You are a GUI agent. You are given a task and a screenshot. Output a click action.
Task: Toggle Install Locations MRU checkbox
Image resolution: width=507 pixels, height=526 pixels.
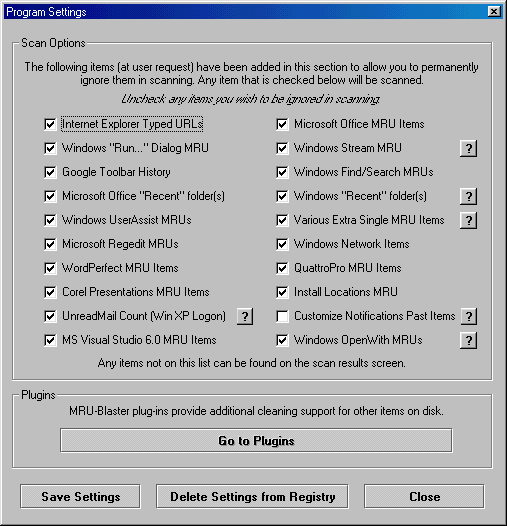coord(282,293)
